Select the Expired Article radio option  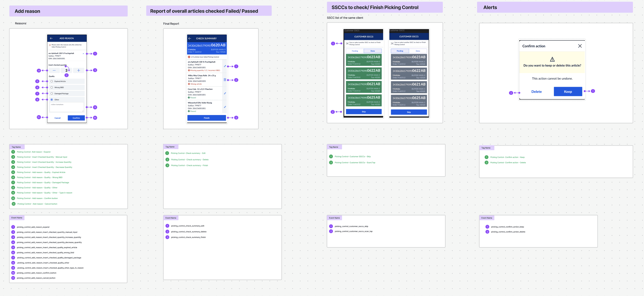[x=52, y=81]
